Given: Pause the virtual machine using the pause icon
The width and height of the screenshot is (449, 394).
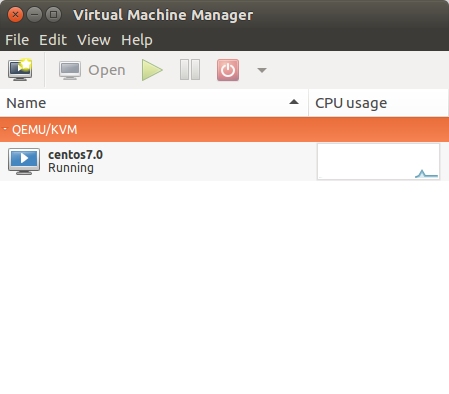Looking at the screenshot, I should tap(190, 70).
